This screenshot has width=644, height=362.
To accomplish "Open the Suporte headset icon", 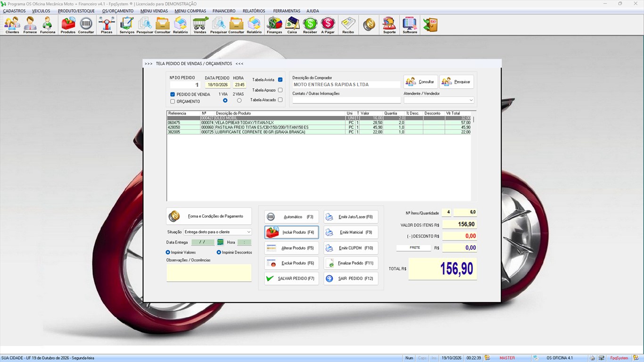I will click(389, 25).
